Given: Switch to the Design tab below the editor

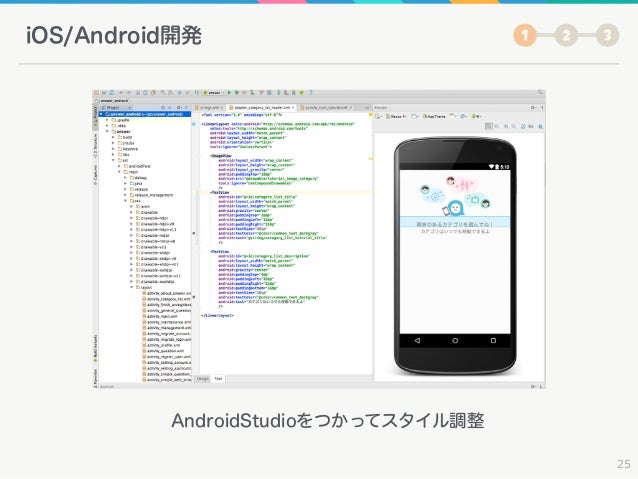Looking at the screenshot, I should [203, 378].
